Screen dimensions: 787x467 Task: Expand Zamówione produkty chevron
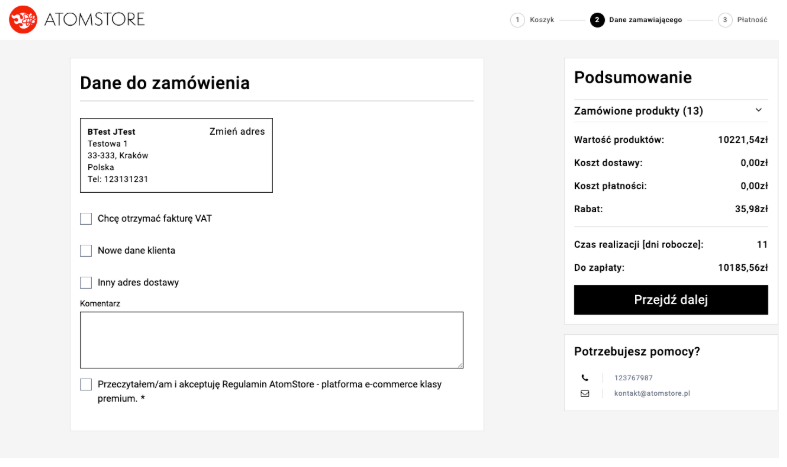point(758,110)
